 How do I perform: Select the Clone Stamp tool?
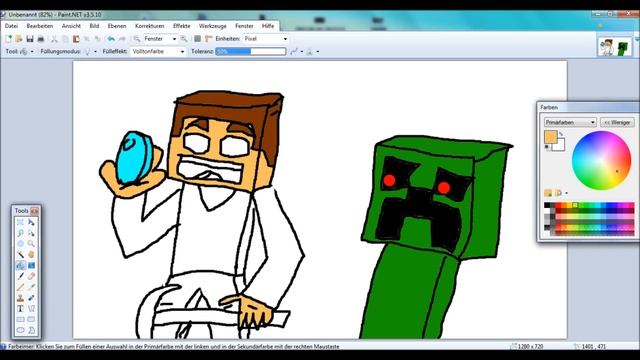coord(20,298)
